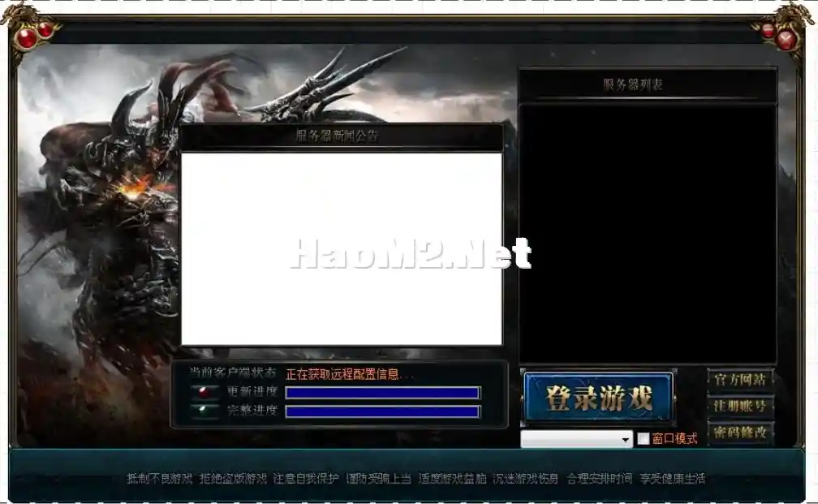The height and width of the screenshot is (504, 818).
Task: Click the 当前客户端状态 label
Action: [232, 373]
